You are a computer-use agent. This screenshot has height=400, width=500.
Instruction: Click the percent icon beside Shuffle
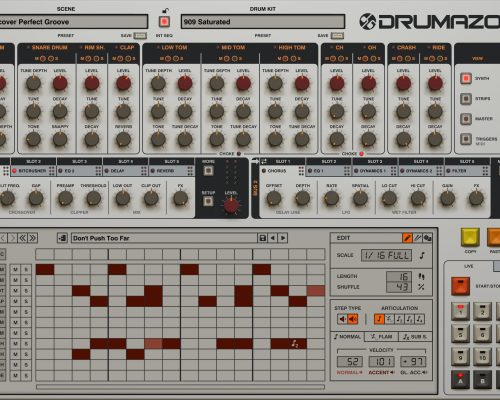(x=421, y=287)
